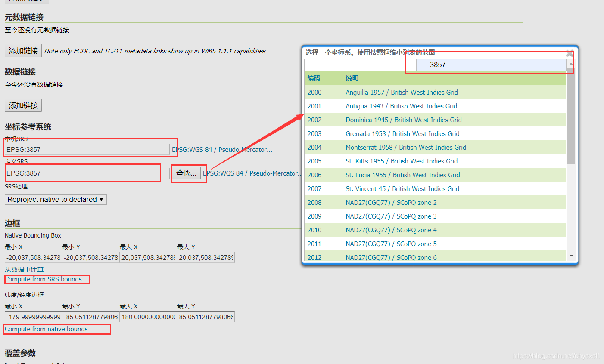Viewport: 604px width, 364px height.
Task: Select NAD27(CGQ77) / SCoPQ zone 4
Action: point(391,230)
